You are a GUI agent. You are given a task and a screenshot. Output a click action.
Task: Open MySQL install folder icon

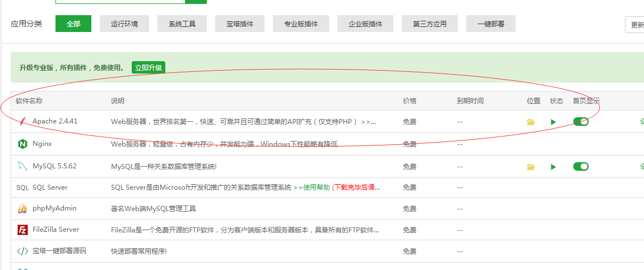531,167
